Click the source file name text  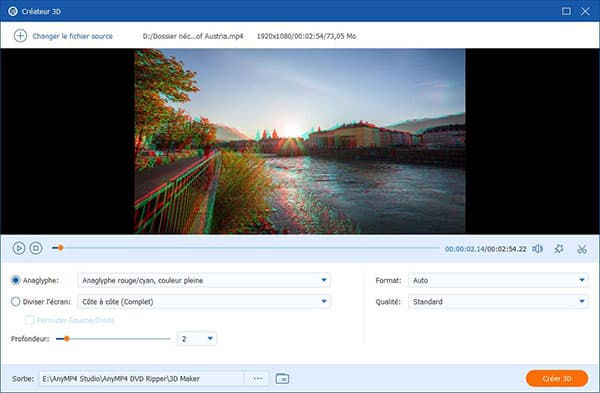(x=193, y=36)
